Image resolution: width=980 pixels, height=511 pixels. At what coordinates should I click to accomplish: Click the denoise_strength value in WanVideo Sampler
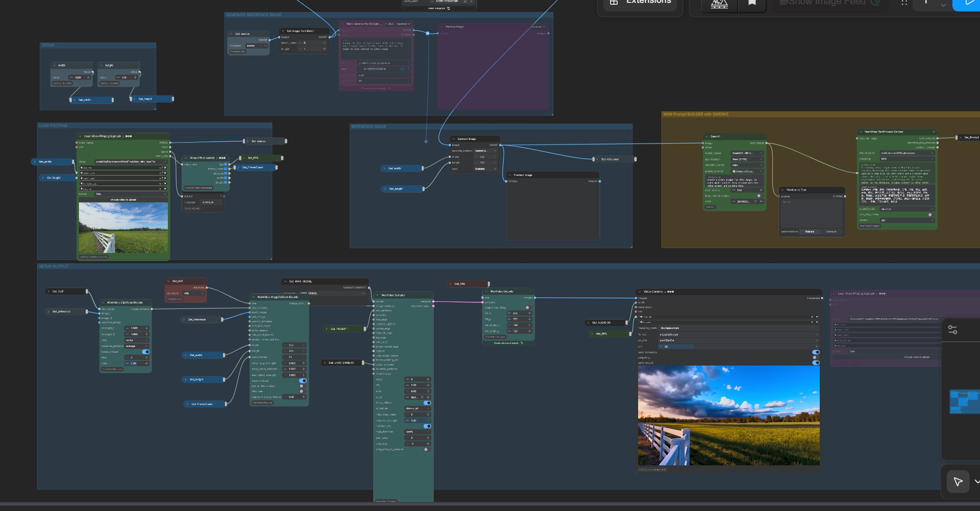(417, 420)
